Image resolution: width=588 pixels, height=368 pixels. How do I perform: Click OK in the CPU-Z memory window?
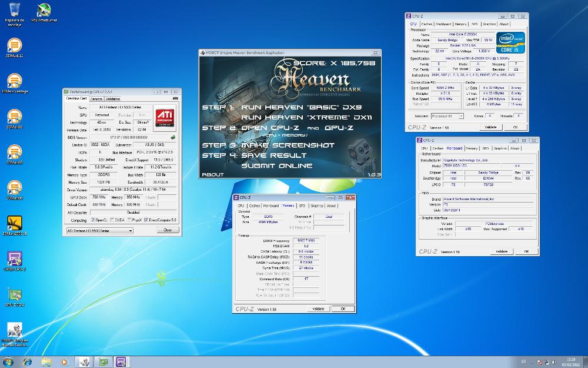343,309
